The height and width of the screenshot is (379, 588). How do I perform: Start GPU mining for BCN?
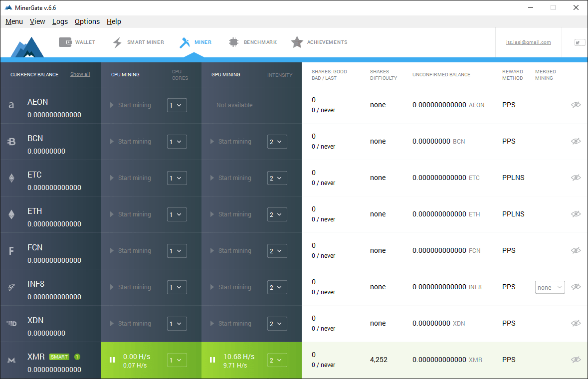tap(230, 142)
